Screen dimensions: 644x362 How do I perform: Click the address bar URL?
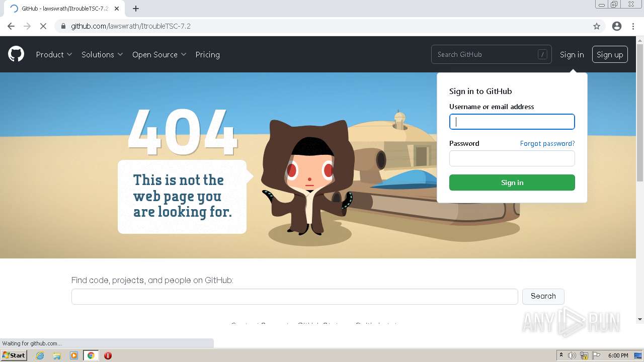[130, 26]
